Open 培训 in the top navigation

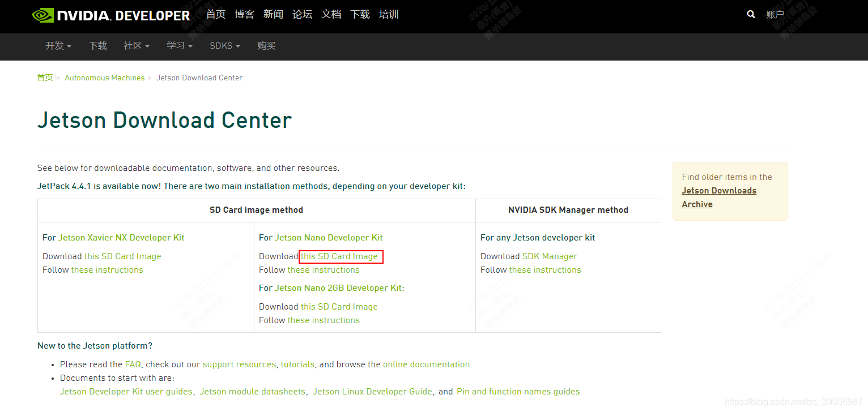click(x=389, y=14)
